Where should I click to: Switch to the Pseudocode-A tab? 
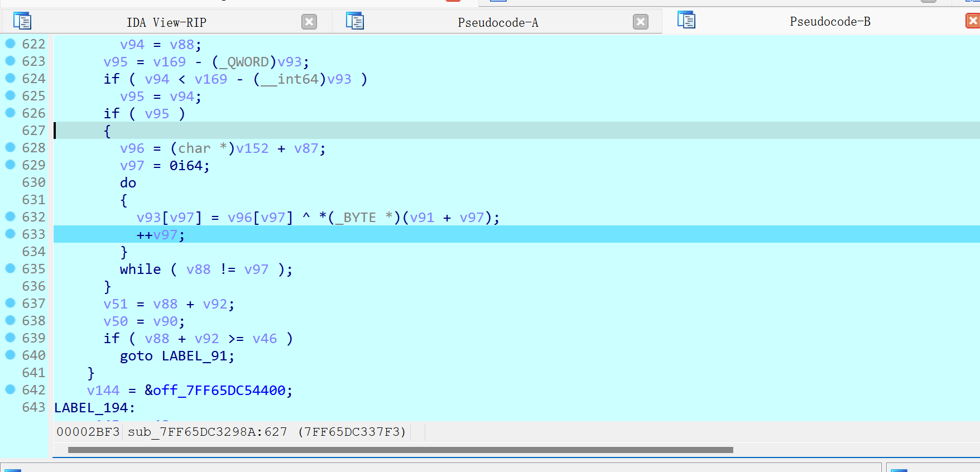click(x=498, y=22)
